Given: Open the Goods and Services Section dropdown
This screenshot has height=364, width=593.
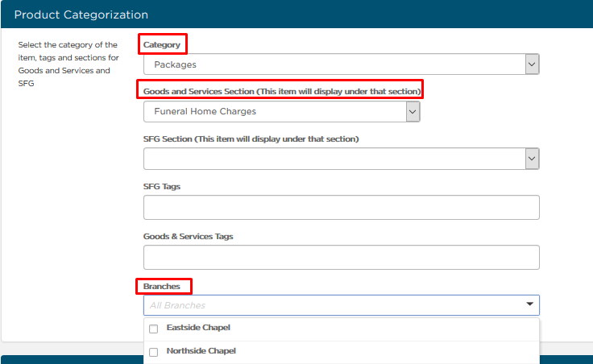Looking at the screenshot, I should [282, 111].
